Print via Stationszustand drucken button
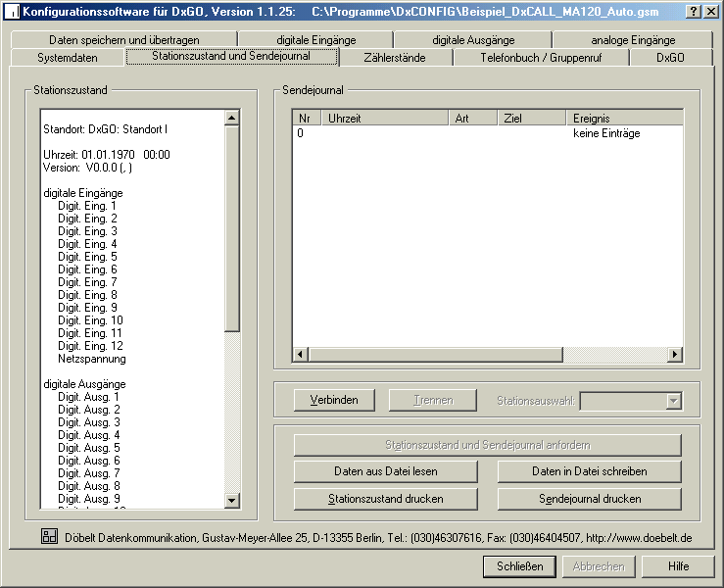724x588 pixels. click(x=385, y=499)
